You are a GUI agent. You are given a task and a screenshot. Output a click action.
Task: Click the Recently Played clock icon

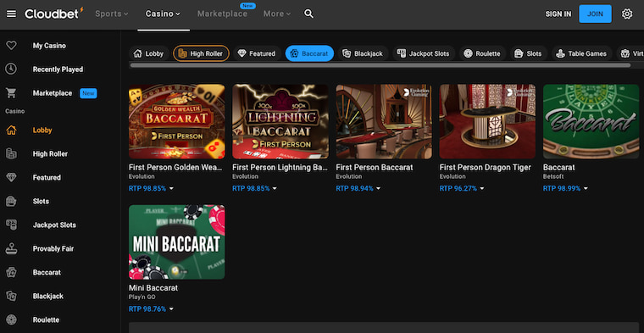(11, 69)
